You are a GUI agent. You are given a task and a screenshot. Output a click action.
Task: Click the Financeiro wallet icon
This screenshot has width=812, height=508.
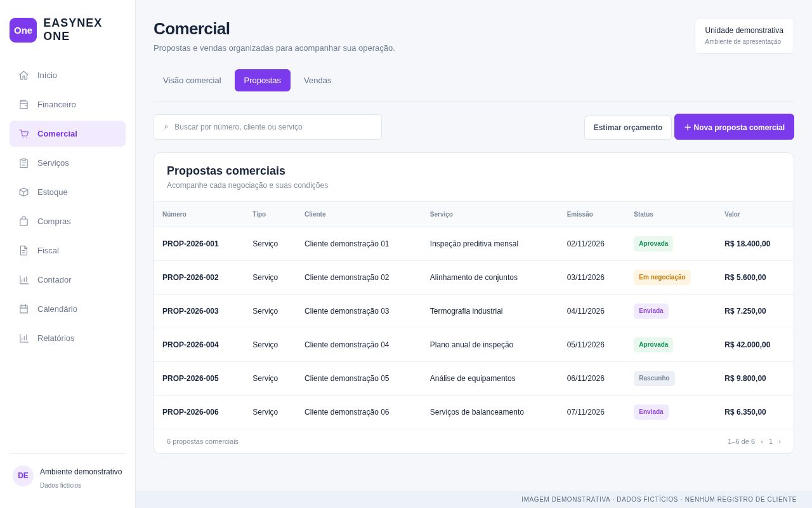23,104
